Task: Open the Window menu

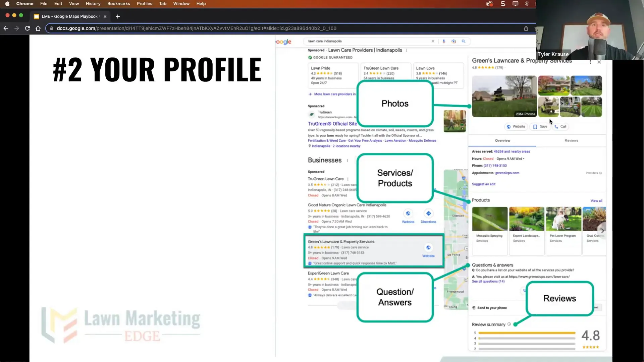Action: click(x=181, y=4)
